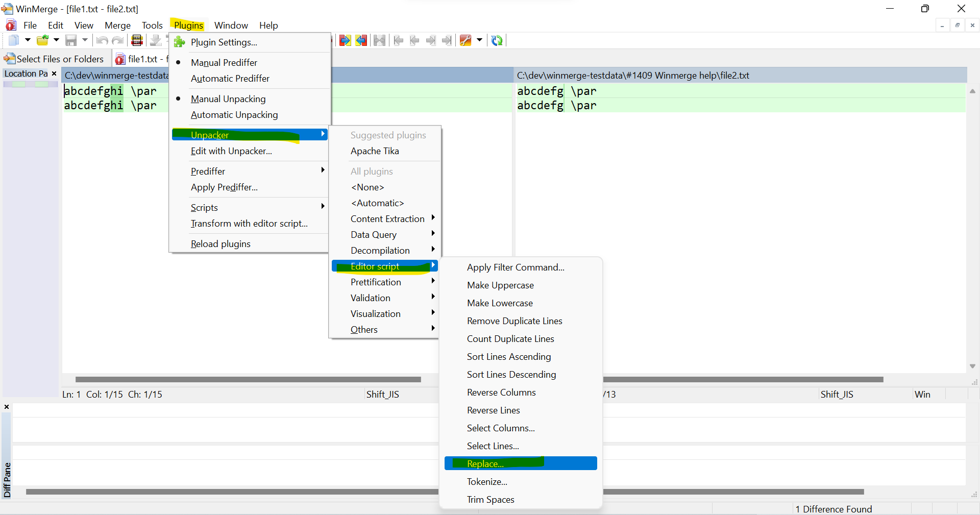Image resolution: width=980 pixels, height=515 pixels.
Task: Copy difference to right with Copy Right icon
Action: tap(345, 40)
